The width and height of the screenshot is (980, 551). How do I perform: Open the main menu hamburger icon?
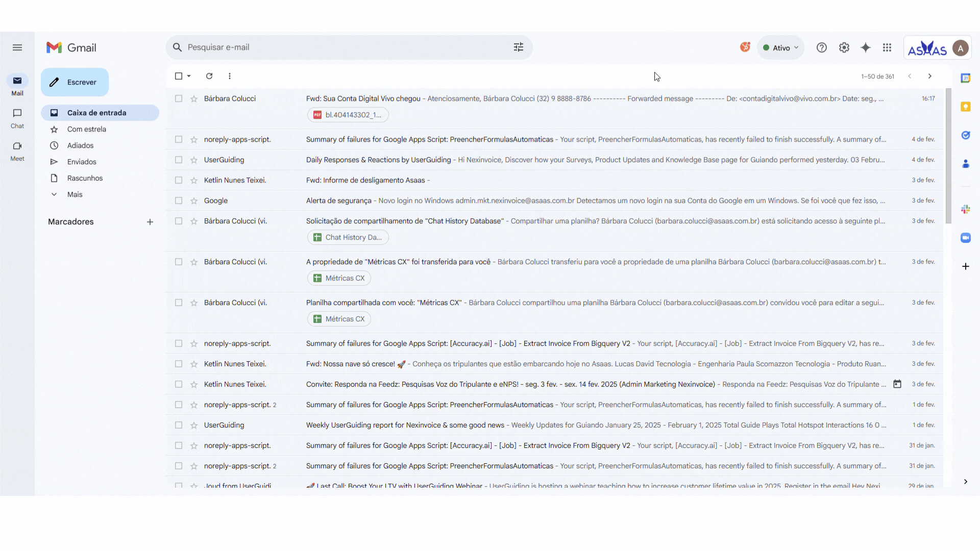17,47
